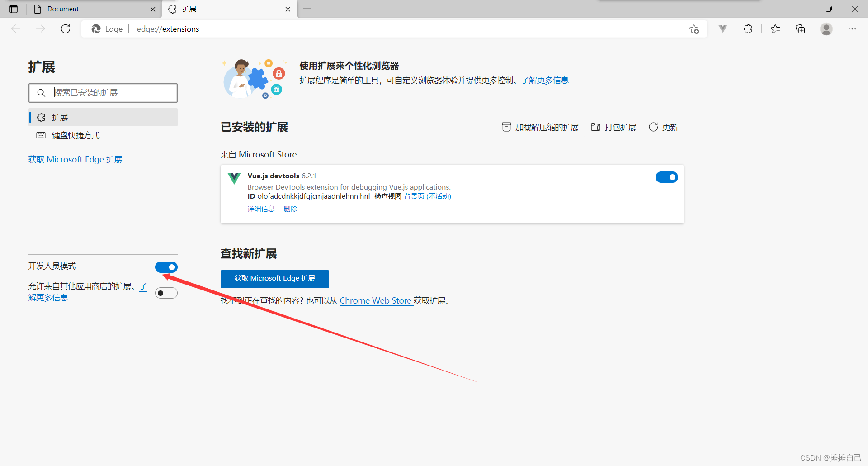The image size is (868, 466).
Task: Refresh the extensions page
Action: pyautogui.click(x=66, y=29)
